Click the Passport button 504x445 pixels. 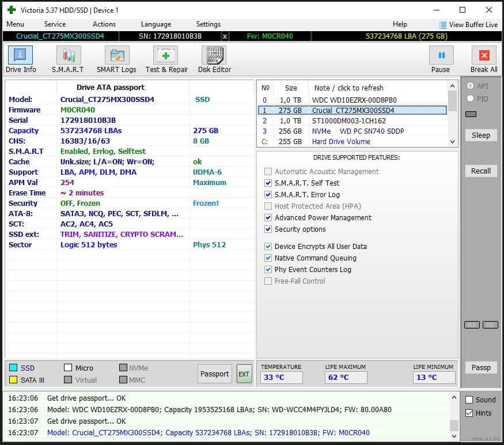click(x=214, y=374)
